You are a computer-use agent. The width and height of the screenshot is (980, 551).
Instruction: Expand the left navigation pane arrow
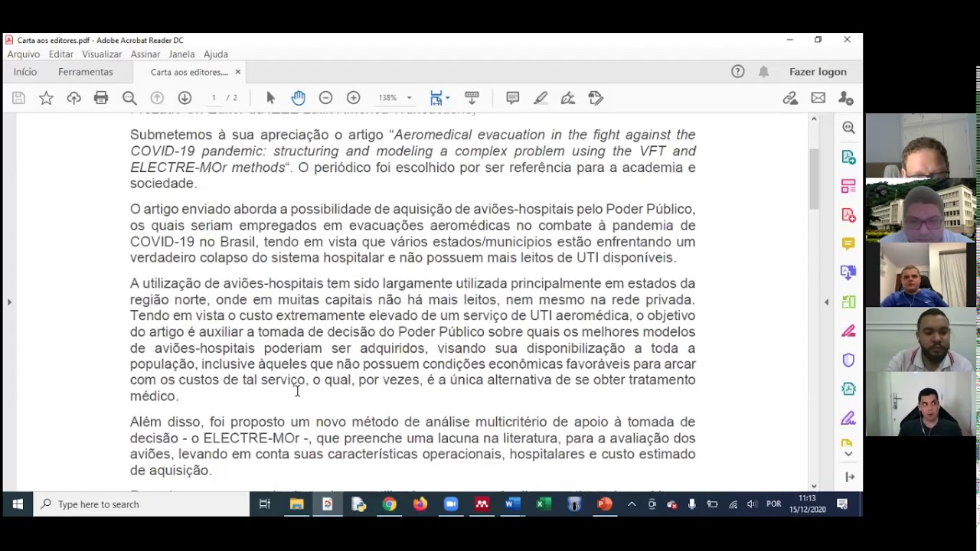(x=9, y=302)
